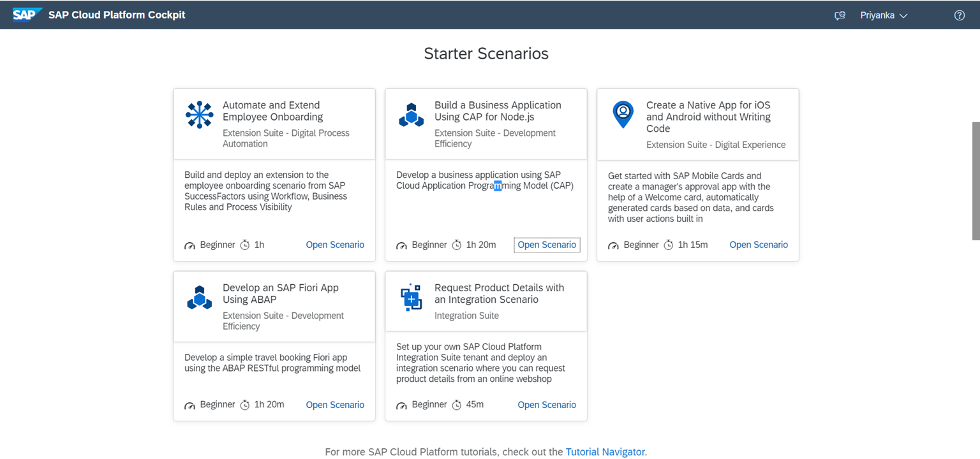Click SAP Cloud Platform Cockpit title

click(x=117, y=15)
